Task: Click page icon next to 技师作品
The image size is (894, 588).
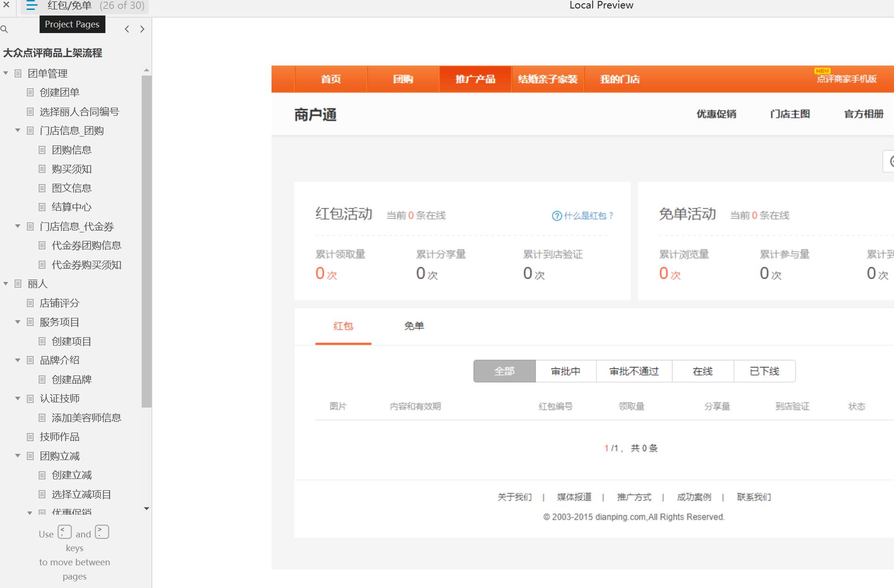Action: (30, 437)
